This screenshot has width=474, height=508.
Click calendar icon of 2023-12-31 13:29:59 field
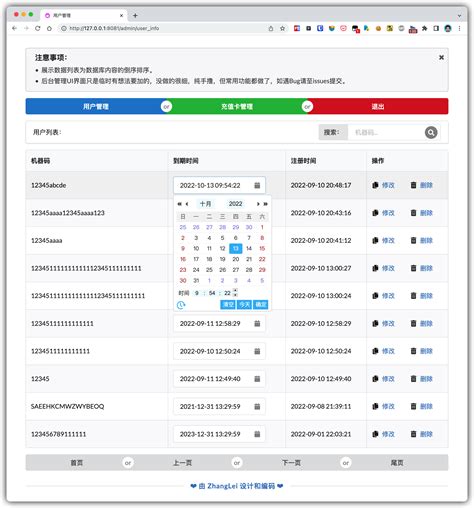pyautogui.click(x=257, y=434)
